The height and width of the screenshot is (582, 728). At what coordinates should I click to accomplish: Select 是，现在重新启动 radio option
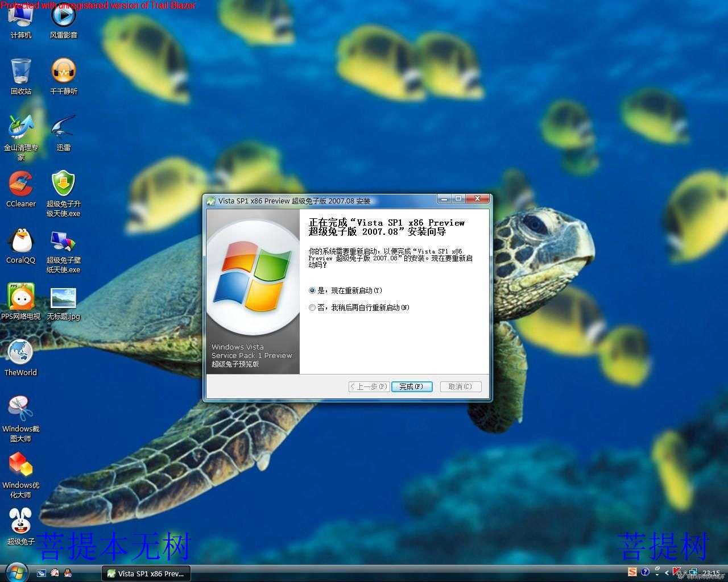click(x=312, y=290)
